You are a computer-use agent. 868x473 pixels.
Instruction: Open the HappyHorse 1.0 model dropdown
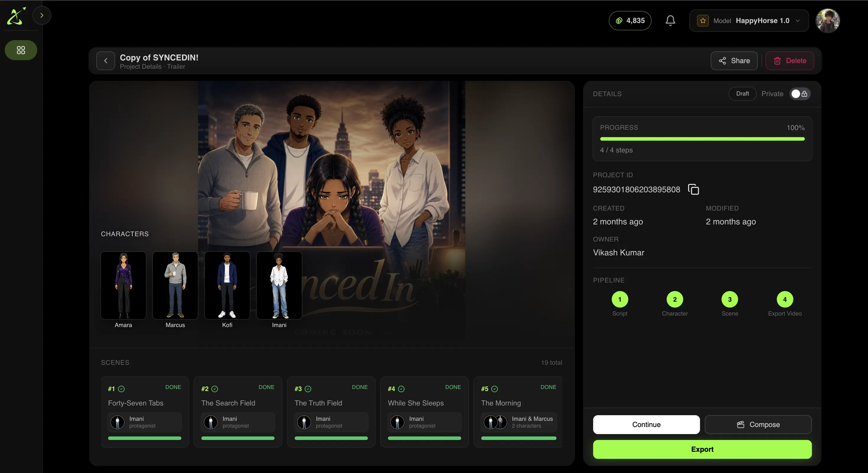749,21
